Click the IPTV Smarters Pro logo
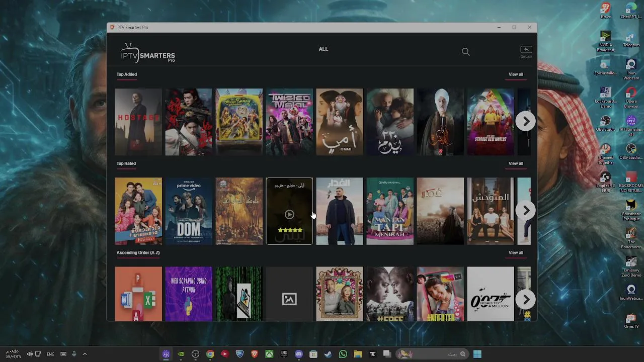 147,53
